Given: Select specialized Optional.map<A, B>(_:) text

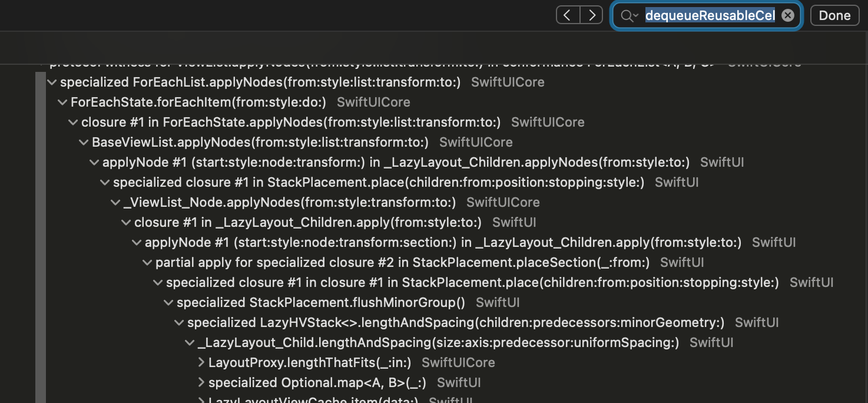Looking at the screenshot, I should 317,383.
